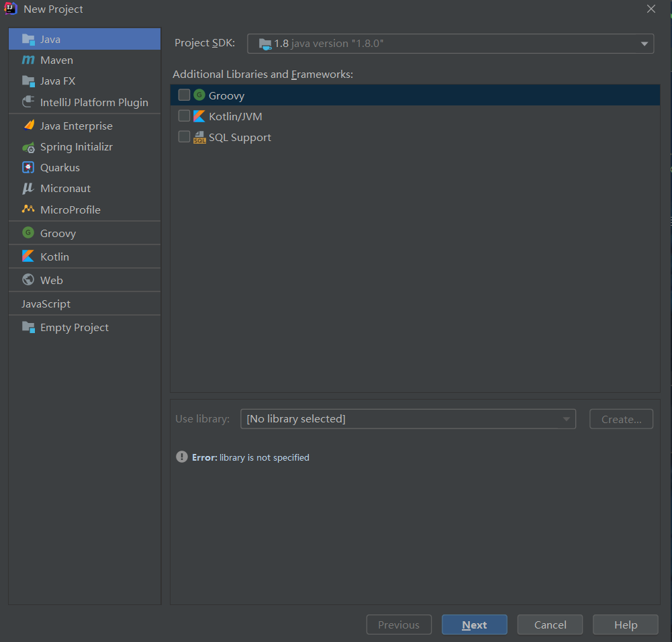Click the SQL Support label text
The width and height of the screenshot is (672, 642).
click(240, 138)
